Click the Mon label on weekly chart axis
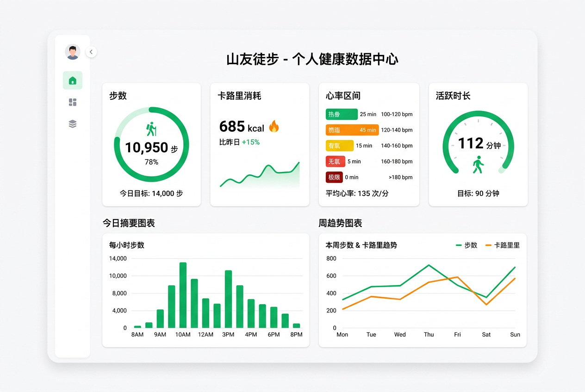 pyautogui.click(x=342, y=334)
